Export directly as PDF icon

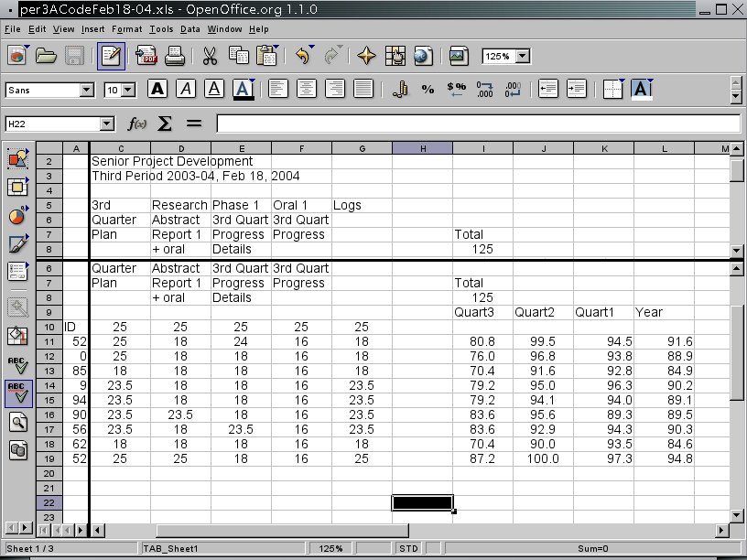click(146, 56)
